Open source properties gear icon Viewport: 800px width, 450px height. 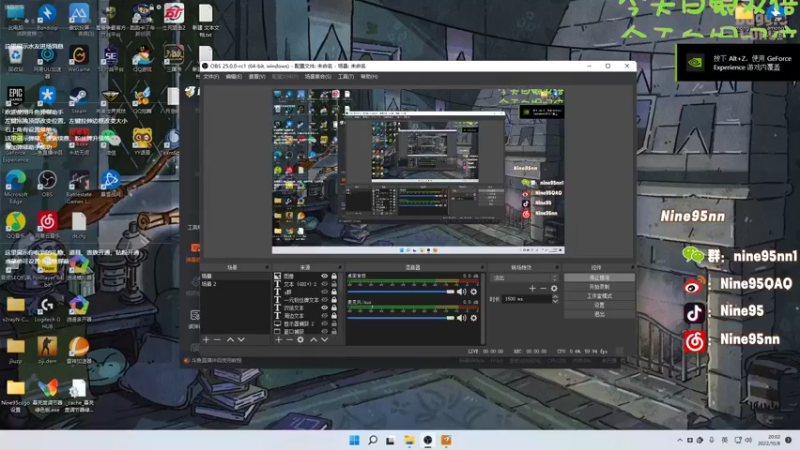pos(301,339)
